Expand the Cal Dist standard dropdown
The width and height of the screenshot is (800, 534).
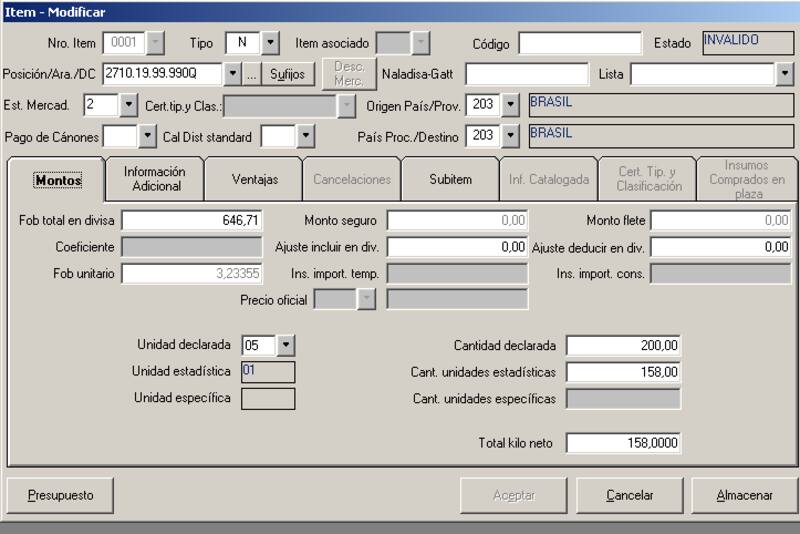click(x=305, y=136)
